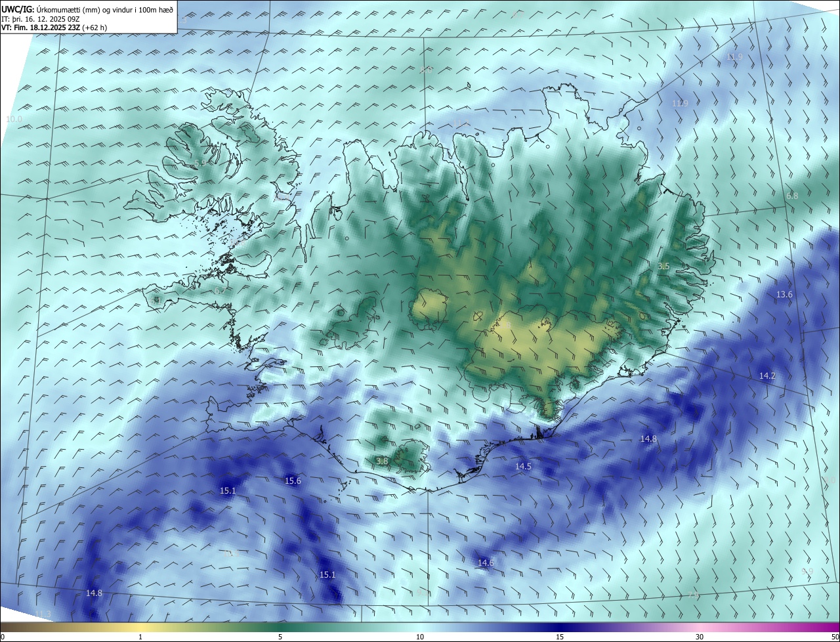Click the map value label 10.0
Viewport: 840px width, 642px height.
[14, 119]
